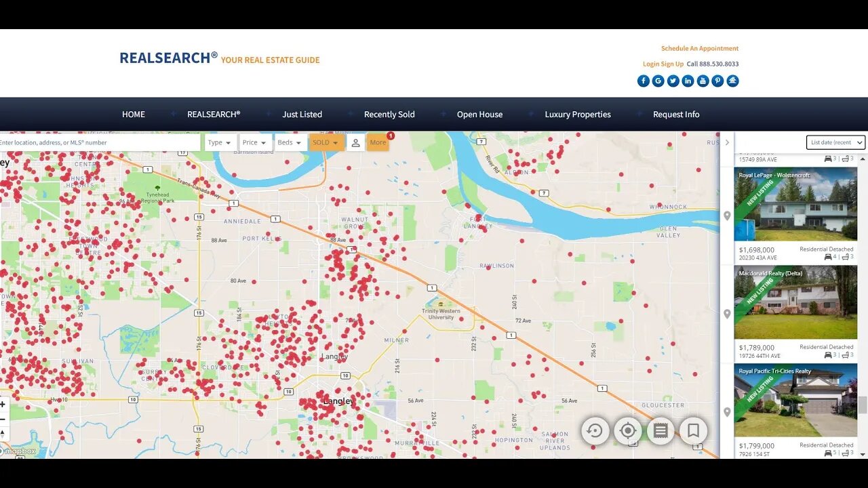Click the Mapbox logo
The image size is (868, 488).
(18, 451)
